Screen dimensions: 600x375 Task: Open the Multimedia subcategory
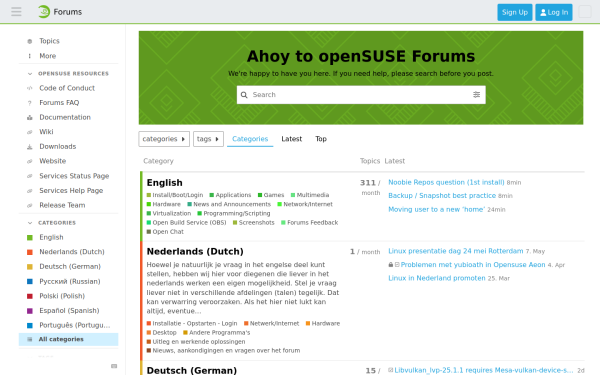coord(310,195)
